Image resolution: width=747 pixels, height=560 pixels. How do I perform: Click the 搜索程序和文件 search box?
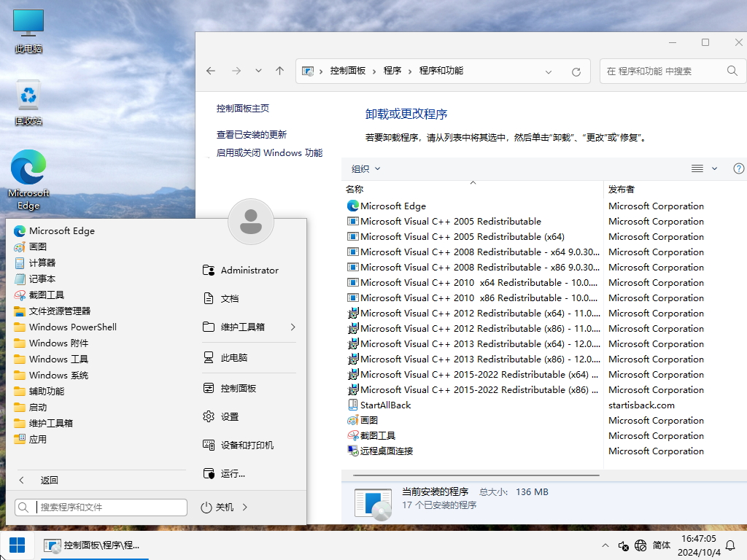click(101, 507)
